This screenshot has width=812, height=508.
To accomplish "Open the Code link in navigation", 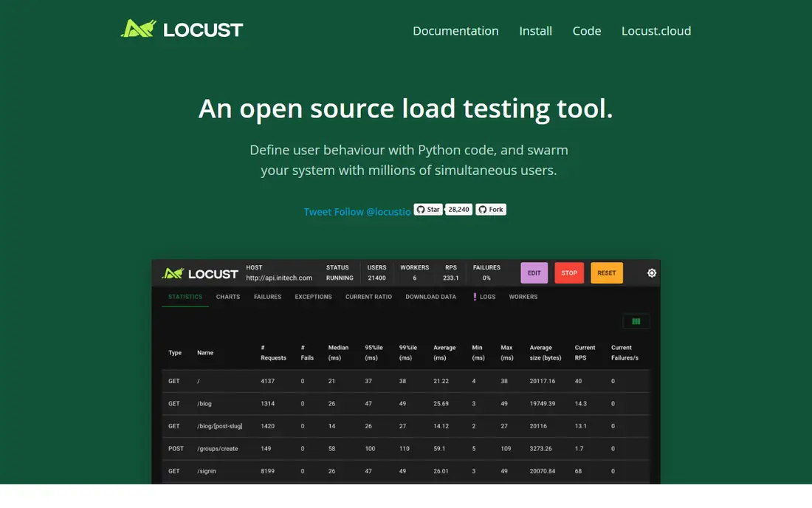I will coord(587,31).
